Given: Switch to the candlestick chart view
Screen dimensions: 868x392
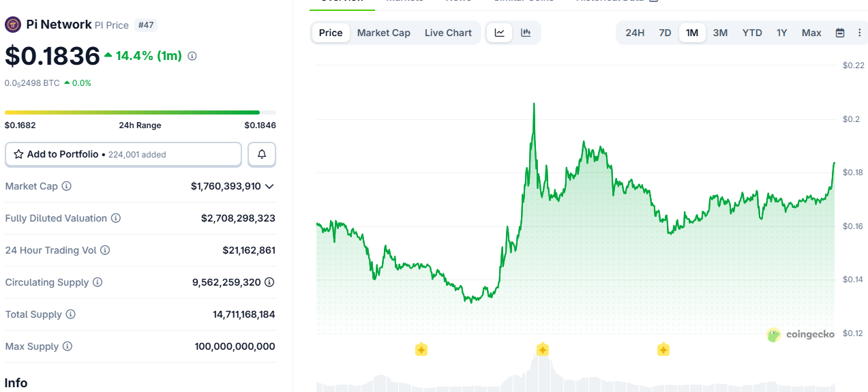Looking at the screenshot, I should pos(526,33).
